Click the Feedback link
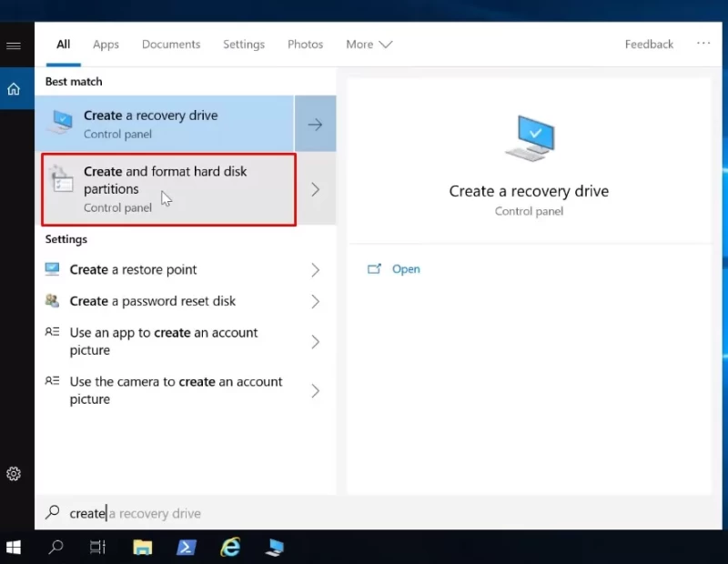The height and width of the screenshot is (564, 728). tap(649, 45)
